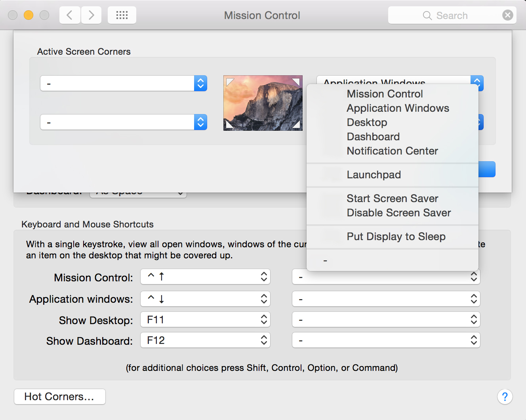This screenshot has height=420, width=526.
Task: Open the Application windows mouse shortcut dropdown
Action: point(386,299)
